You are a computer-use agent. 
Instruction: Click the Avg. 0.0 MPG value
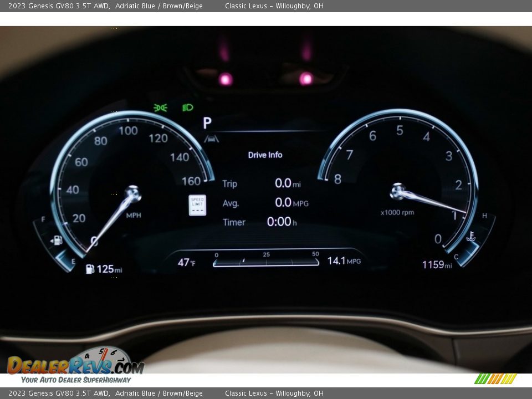tap(292, 203)
